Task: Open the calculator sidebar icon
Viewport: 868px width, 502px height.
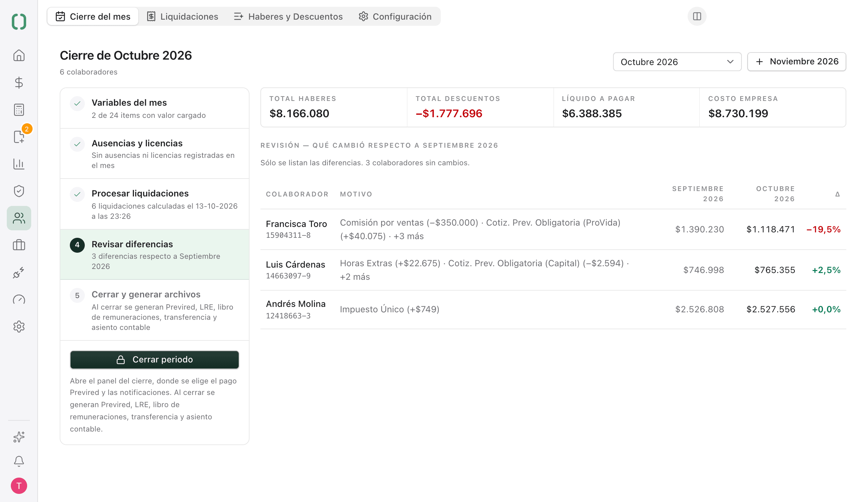Action: tap(19, 110)
